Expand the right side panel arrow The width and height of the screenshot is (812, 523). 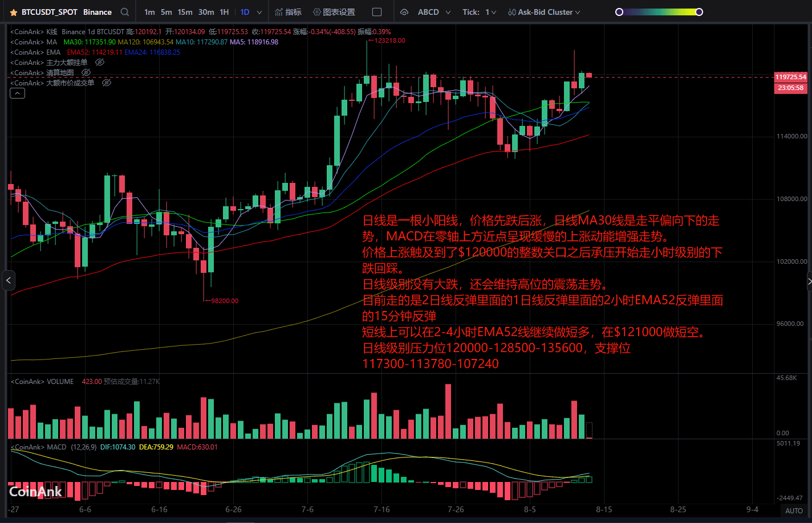point(809,280)
